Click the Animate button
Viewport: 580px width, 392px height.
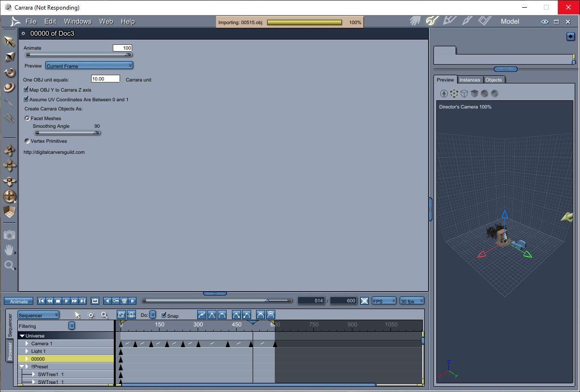[x=19, y=301]
